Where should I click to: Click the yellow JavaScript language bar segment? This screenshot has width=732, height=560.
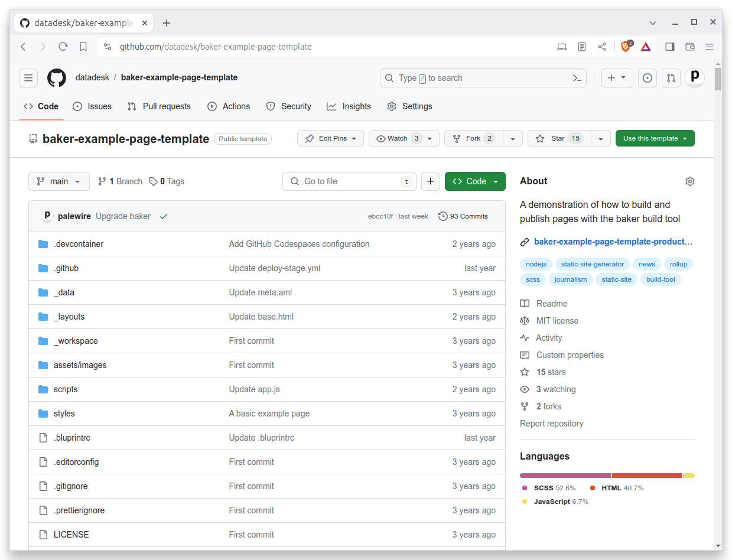(x=689, y=476)
